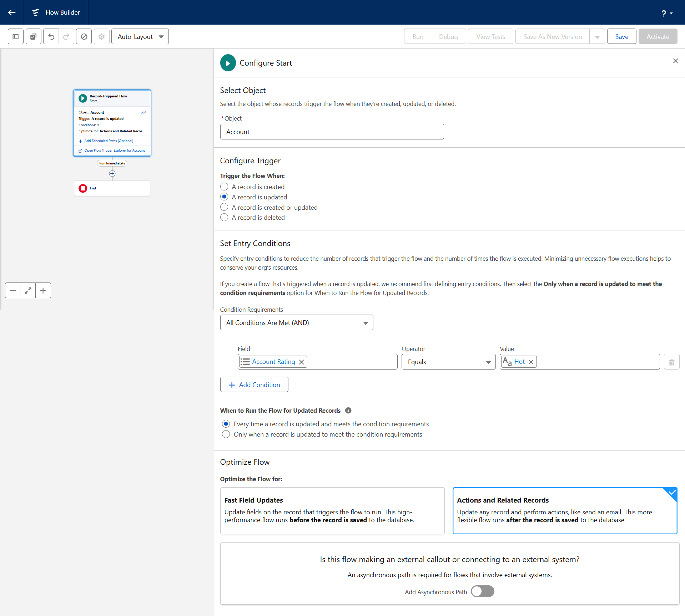Click the select elements toolbar icon

click(x=33, y=36)
